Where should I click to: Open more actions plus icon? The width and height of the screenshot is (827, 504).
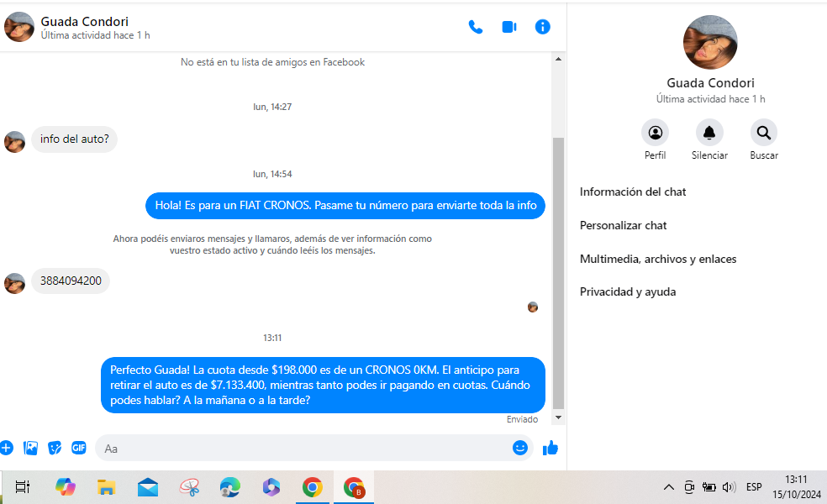(7, 448)
